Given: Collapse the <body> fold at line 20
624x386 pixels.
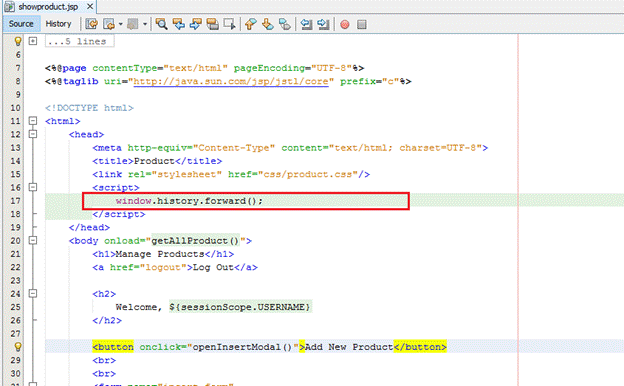Looking at the screenshot, I should 33,240.
